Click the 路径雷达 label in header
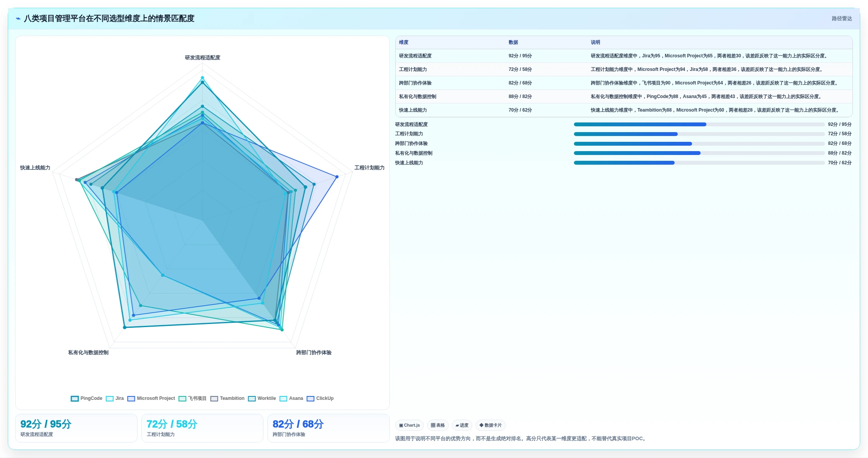This screenshot has width=868, height=458. 842,19
